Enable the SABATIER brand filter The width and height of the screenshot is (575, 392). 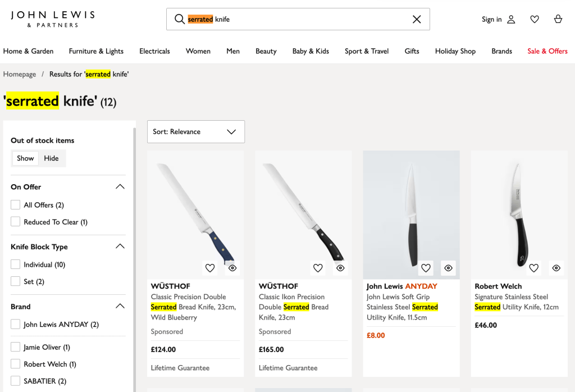pyautogui.click(x=16, y=381)
